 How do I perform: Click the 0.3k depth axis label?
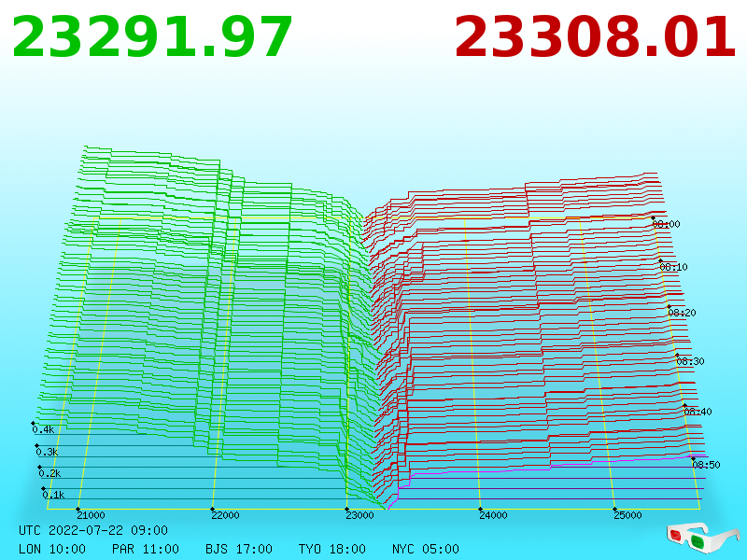47,452
